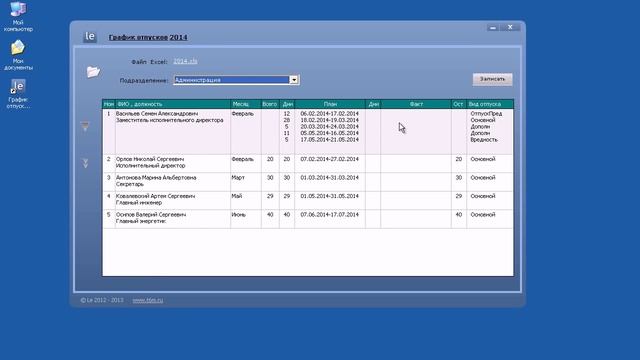
Task: Click the 'Месяц' column header
Action: pos(246,104)
